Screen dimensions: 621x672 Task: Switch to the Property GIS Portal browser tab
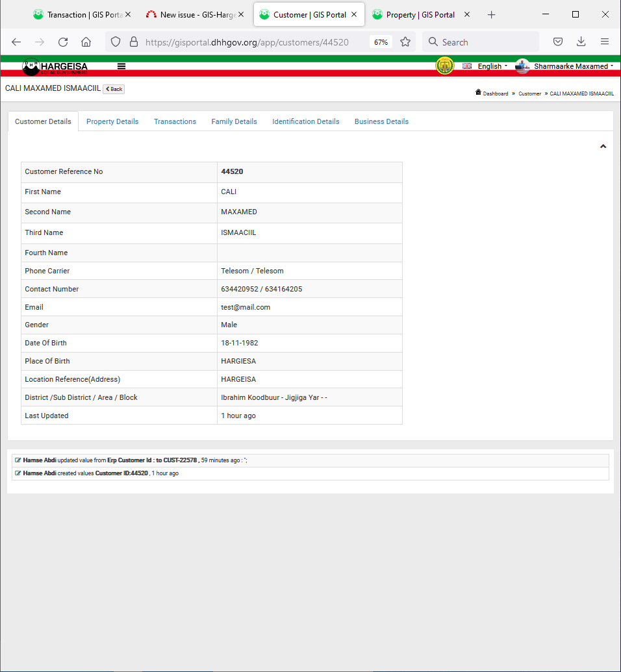[x=420, y=14]
